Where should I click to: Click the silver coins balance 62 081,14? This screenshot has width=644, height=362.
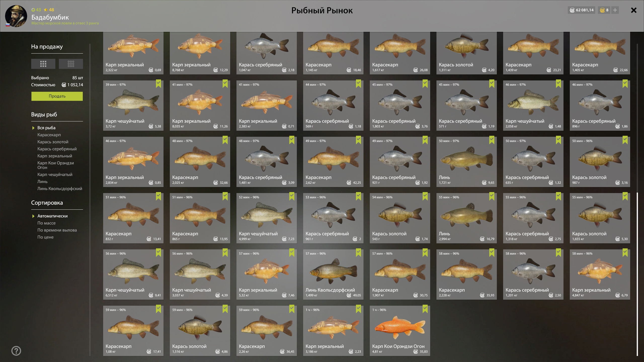pos(582,10)
